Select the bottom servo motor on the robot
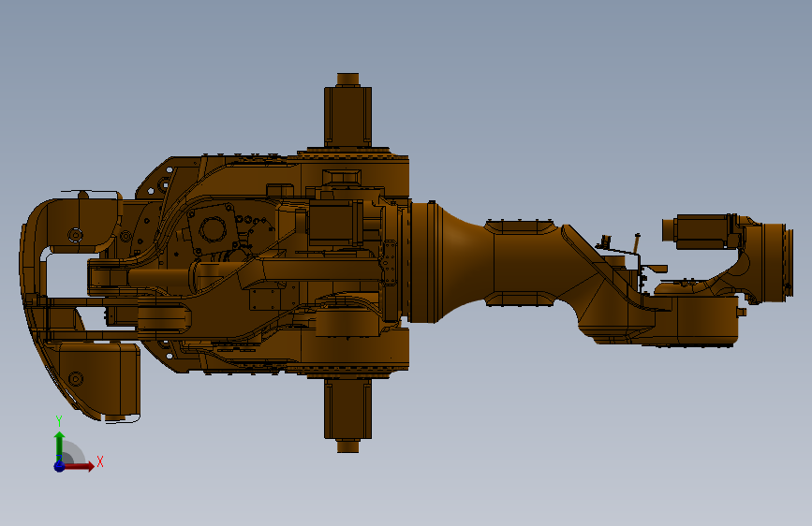This screenshot has height=526, width=812. [348, 416]
